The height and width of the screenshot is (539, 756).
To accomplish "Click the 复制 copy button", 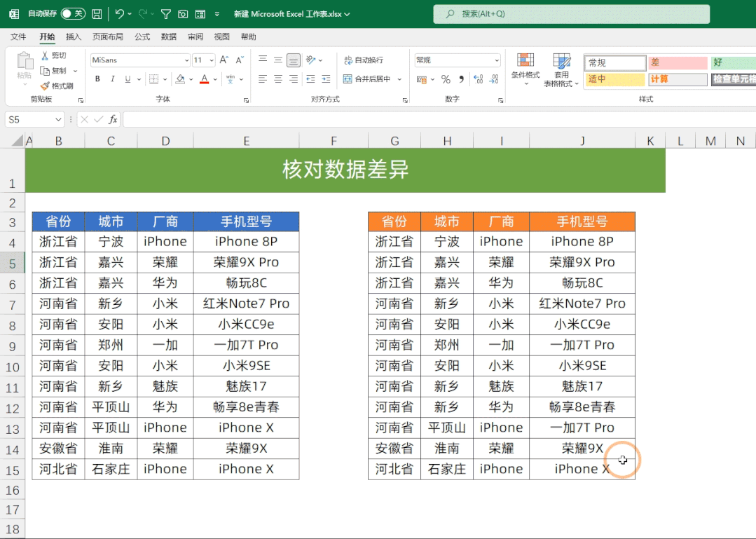I will click(x=54, y=71).
